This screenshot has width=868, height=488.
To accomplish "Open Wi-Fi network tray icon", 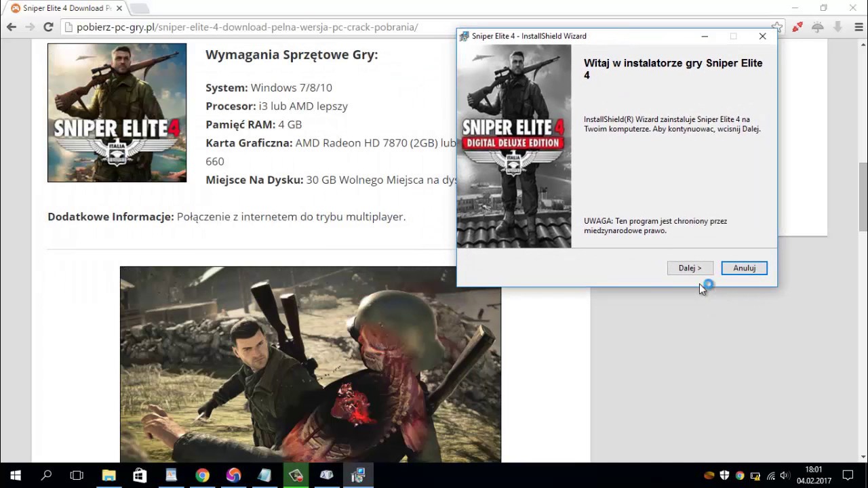I will coord(770,476).
